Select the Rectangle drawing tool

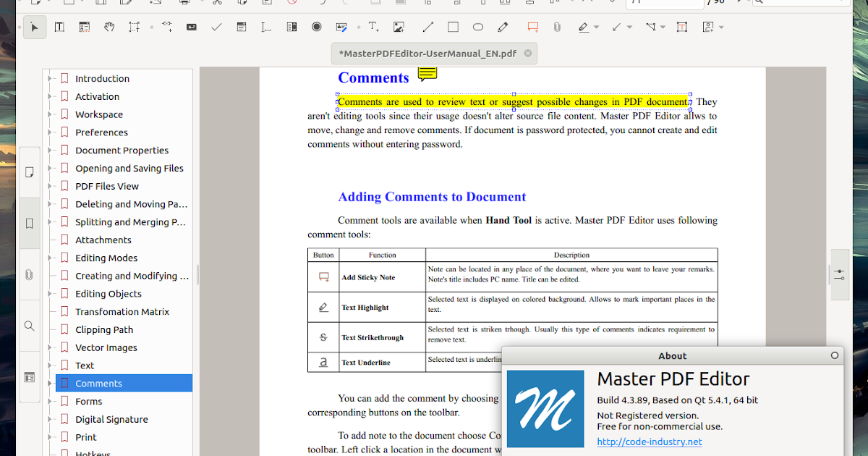point(453,28)
